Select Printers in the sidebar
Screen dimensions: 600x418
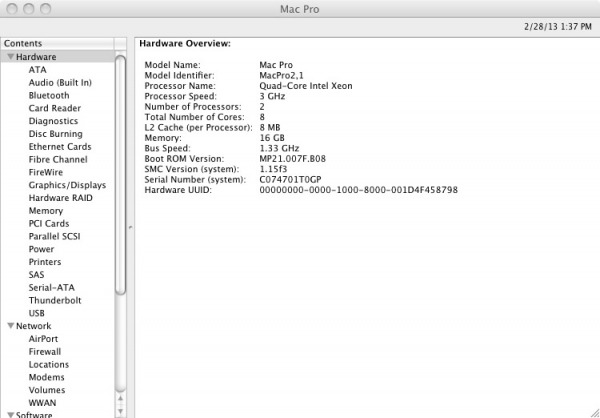tap(45, 262)
